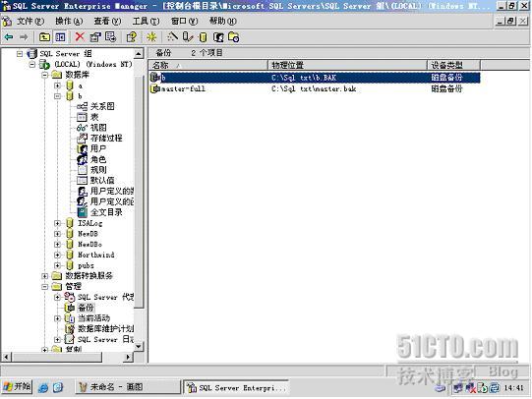
Task: Expand the pubs database node
Action: point(57,265)
